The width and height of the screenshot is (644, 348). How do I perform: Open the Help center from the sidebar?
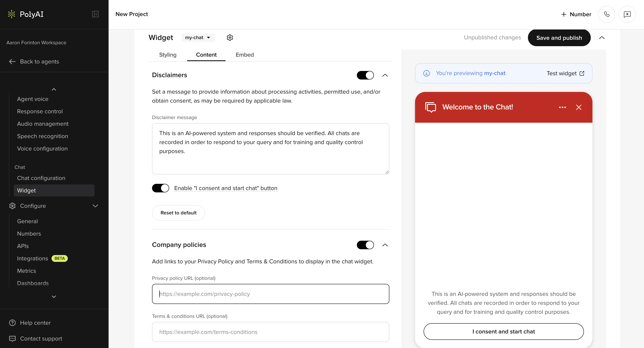[35, 323]
